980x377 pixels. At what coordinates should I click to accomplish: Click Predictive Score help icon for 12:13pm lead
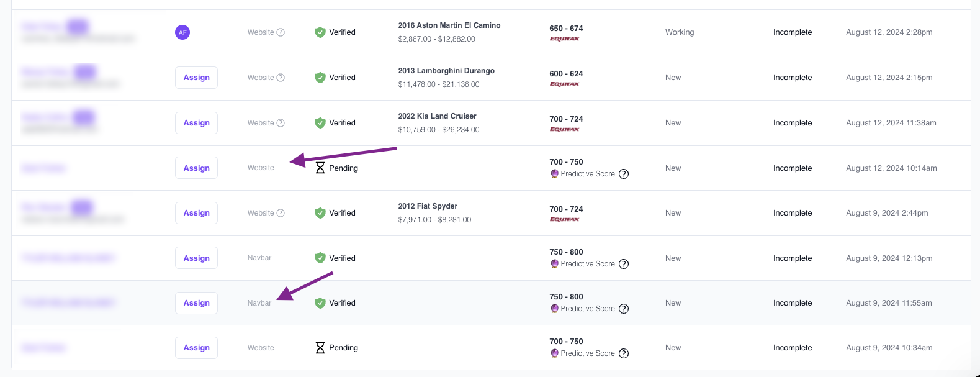624,264
